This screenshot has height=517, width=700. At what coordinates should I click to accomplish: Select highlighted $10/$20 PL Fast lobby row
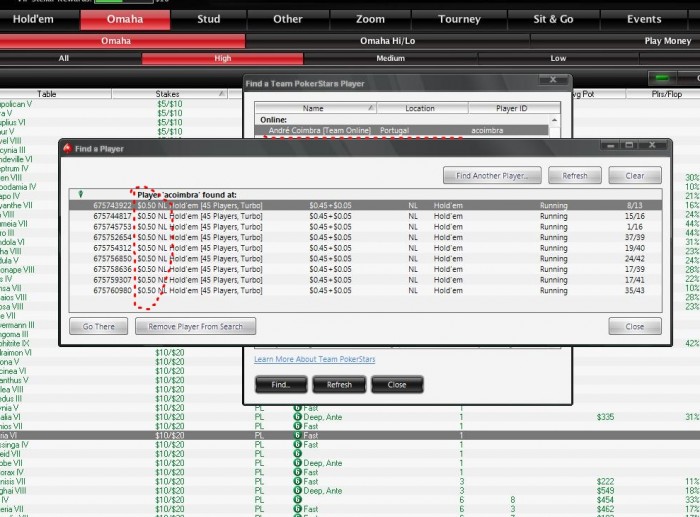[350, 435]
